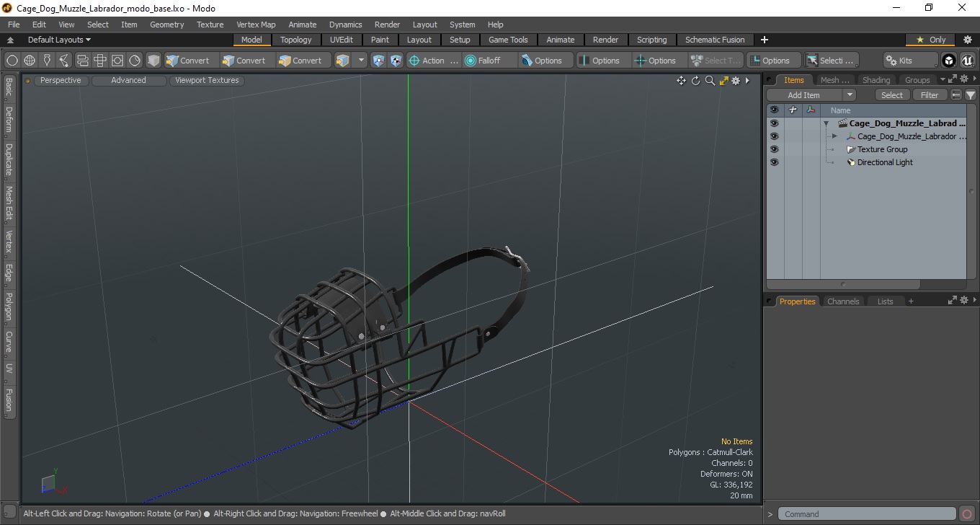Click the cross-shaped unwrap box icon
Image resolution: width=980 pixels, height=525 pixels.
pyautogui.click(x=99, y=61)
